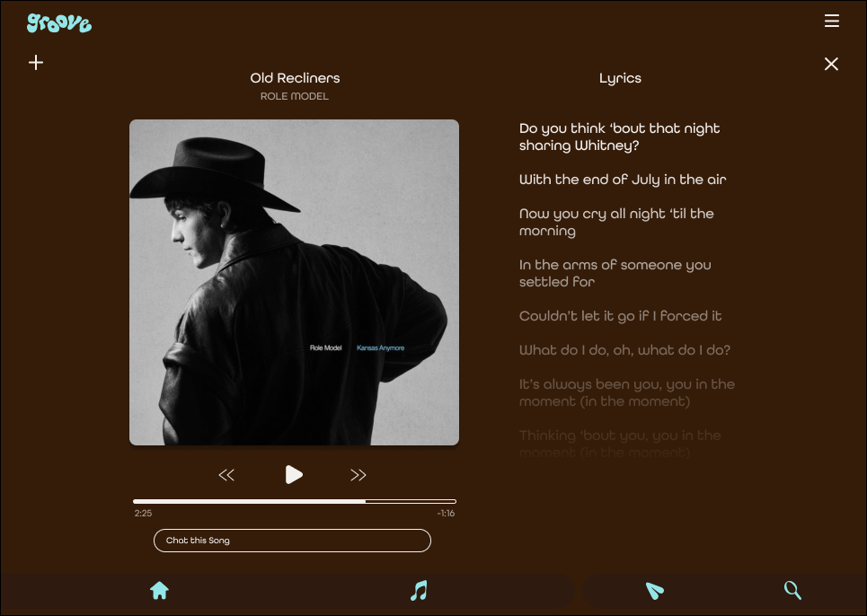The width and height of the screenshot is (867, 616).
Task: Click the plus add icon
Action: (36, 63)
